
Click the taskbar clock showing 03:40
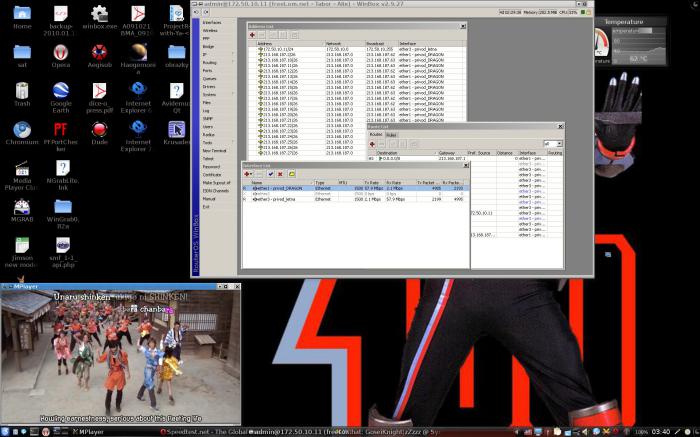[x=661, y=432]
